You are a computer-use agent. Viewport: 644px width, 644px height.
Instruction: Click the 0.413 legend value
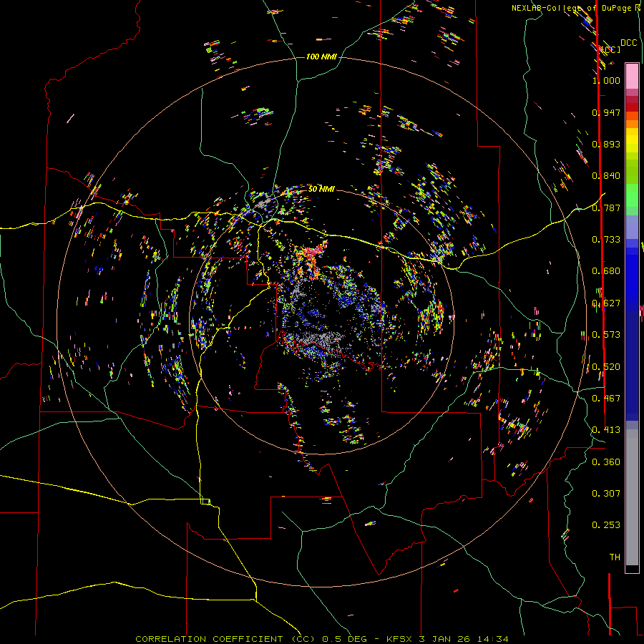(606, 430)
